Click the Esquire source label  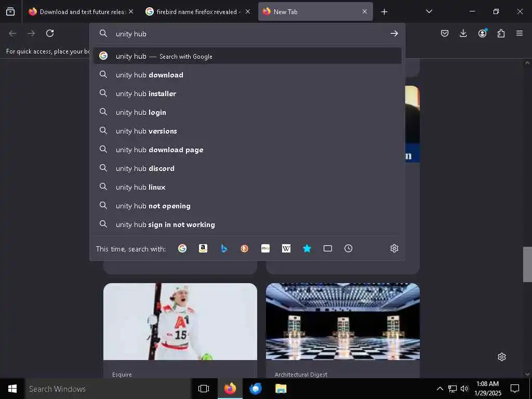(122, 375)
